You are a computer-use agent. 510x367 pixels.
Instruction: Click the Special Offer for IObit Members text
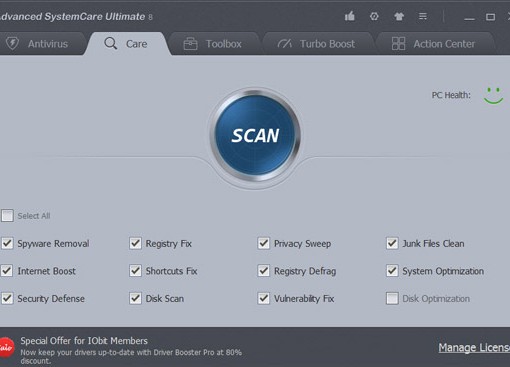(x=84, y=341)
